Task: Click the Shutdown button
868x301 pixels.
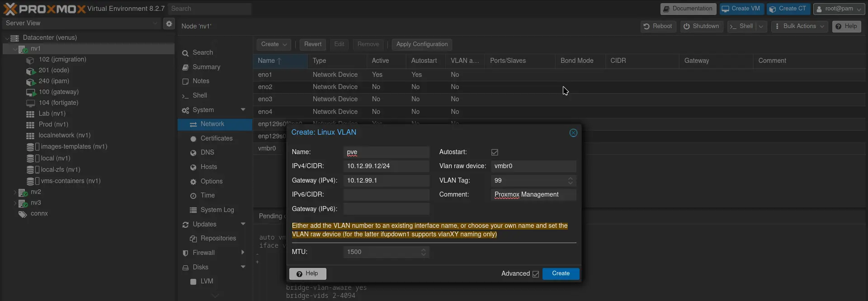Action: click(702, 27)
